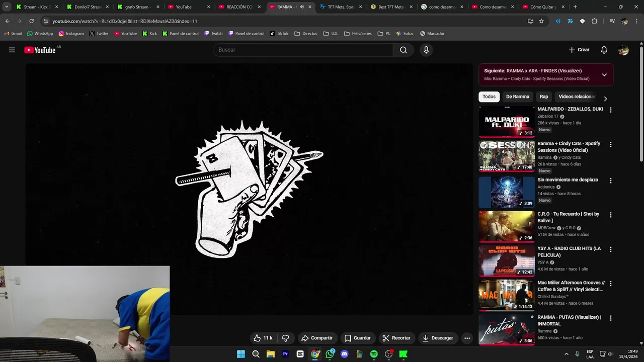
Task: Open Discord from the taskbar
Action: point(344,354)
